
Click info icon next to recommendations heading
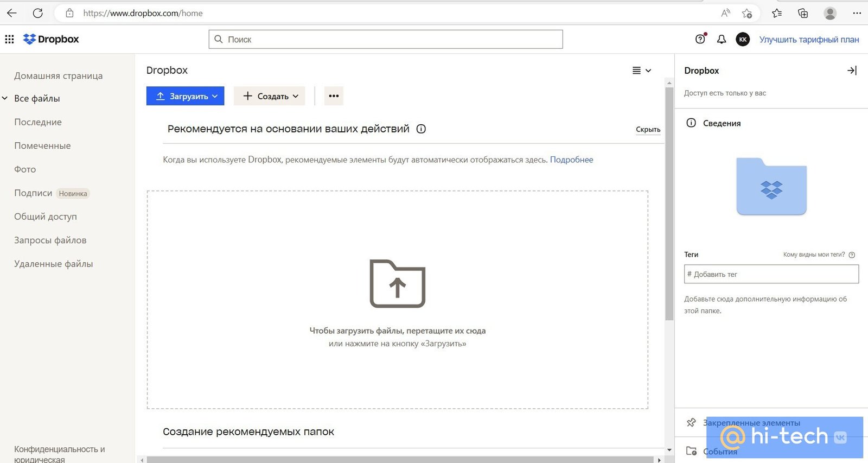point(421,129)
